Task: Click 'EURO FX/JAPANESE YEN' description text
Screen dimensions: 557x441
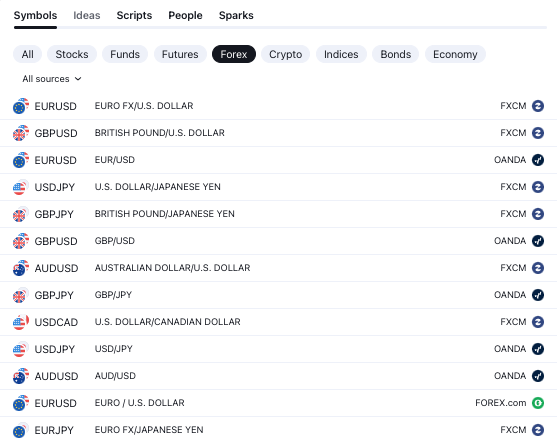Action: (x=149, y=430)
